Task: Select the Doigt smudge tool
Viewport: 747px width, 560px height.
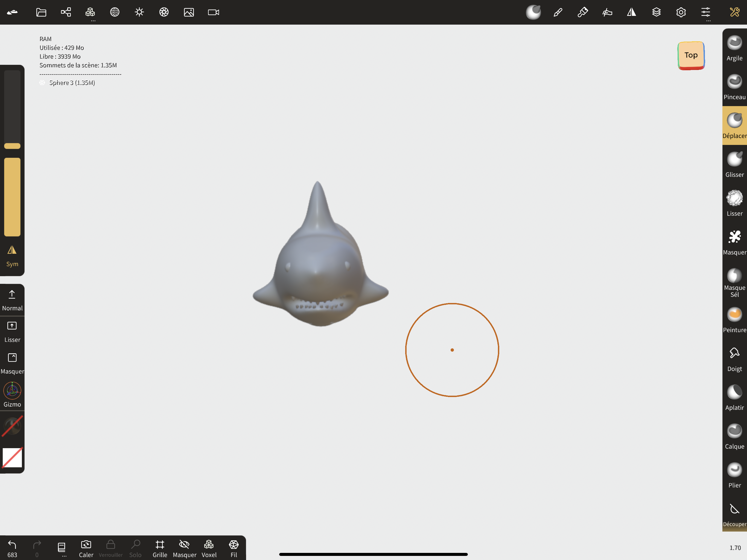Action: pos(734,359)
